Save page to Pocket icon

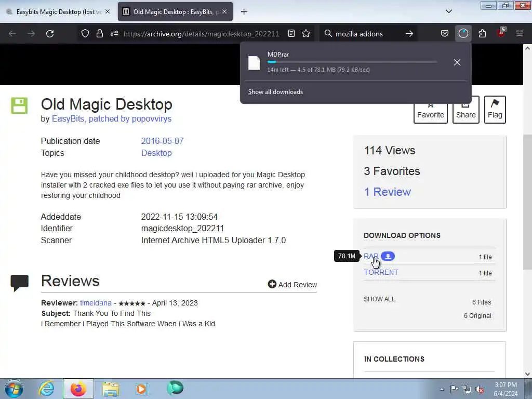pos(445,33)
